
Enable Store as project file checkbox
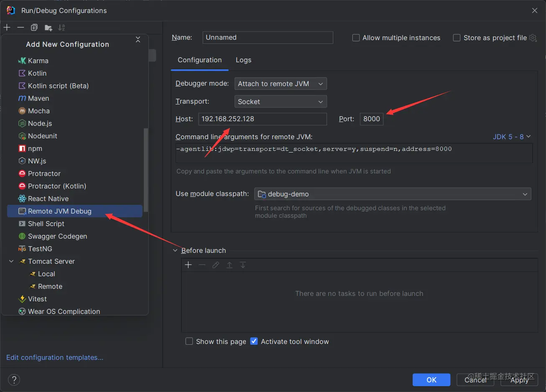pyautogui.click(x=457, y=38)
